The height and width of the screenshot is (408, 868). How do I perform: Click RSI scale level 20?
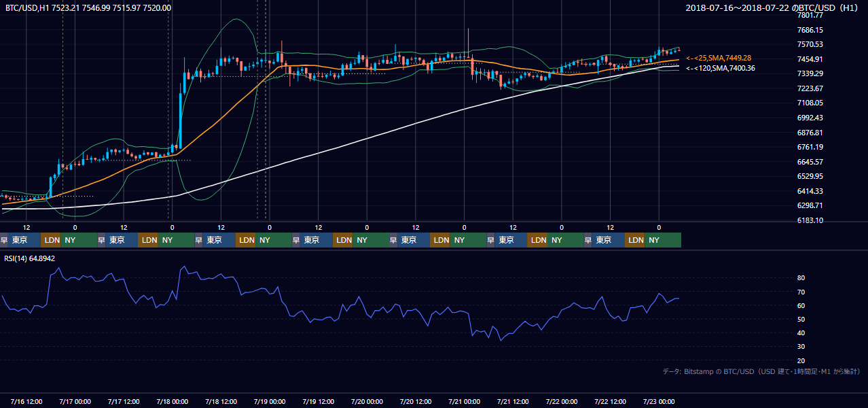(801, 360)
